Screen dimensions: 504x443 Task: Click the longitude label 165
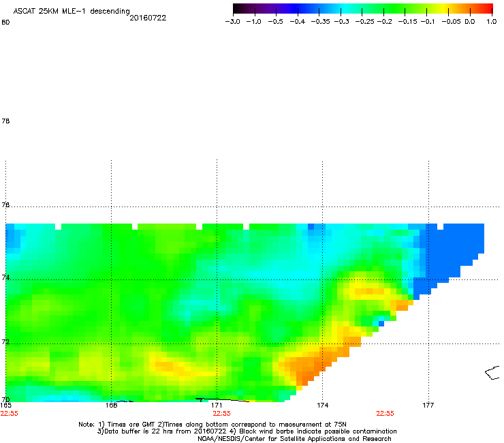6,406
